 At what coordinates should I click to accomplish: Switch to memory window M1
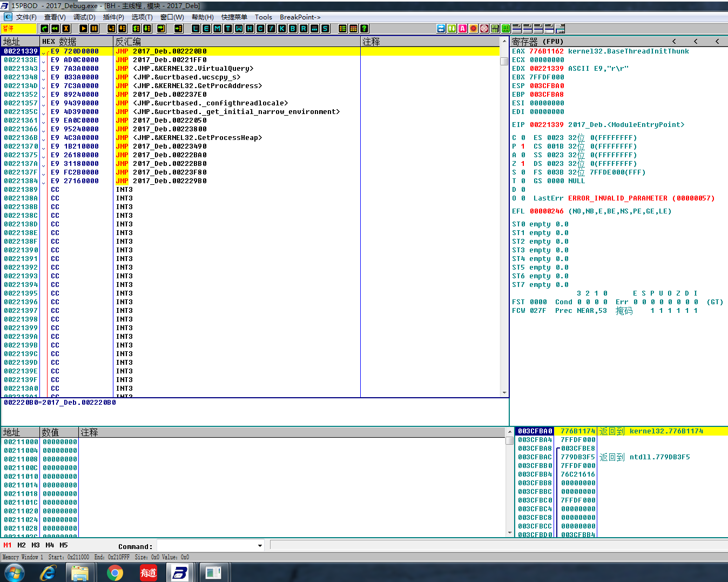pyautogui.click(x=8, y=545)
